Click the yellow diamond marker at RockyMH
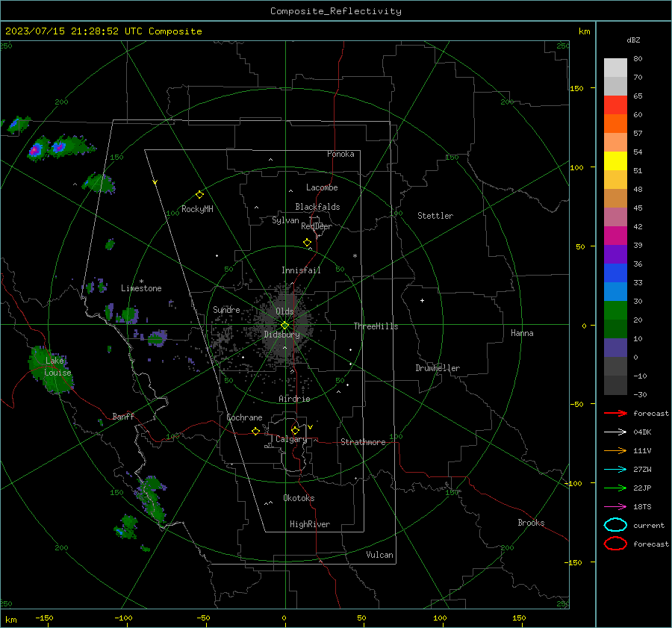 click(199, 195)
